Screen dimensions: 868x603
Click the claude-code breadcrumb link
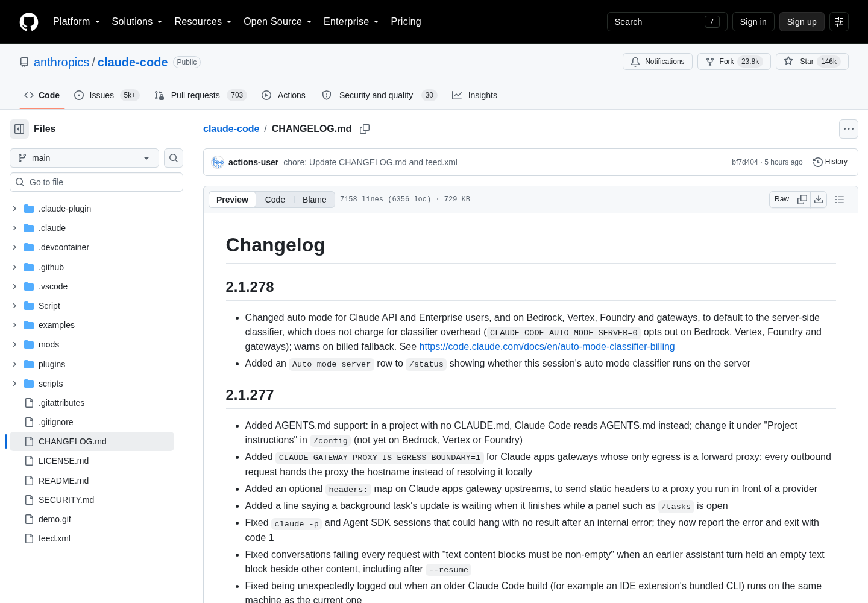231,129
